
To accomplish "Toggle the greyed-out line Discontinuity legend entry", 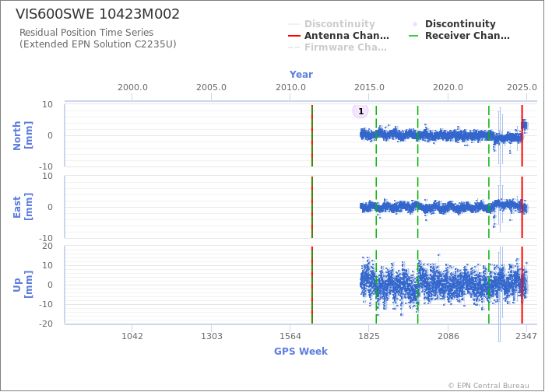I will point(332,23).
